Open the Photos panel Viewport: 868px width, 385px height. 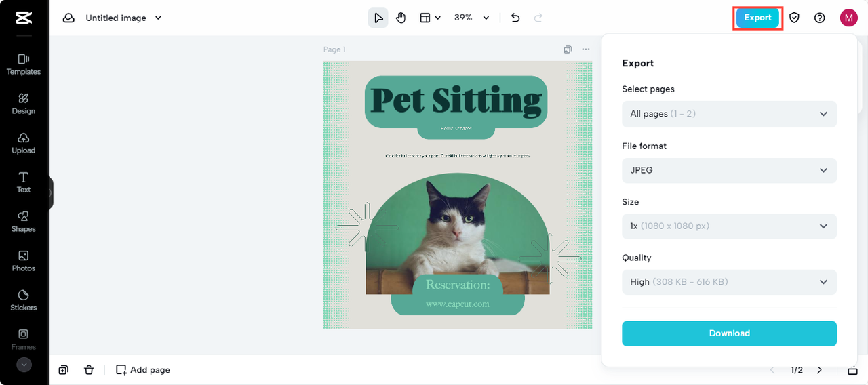click(x=24, y=261)
